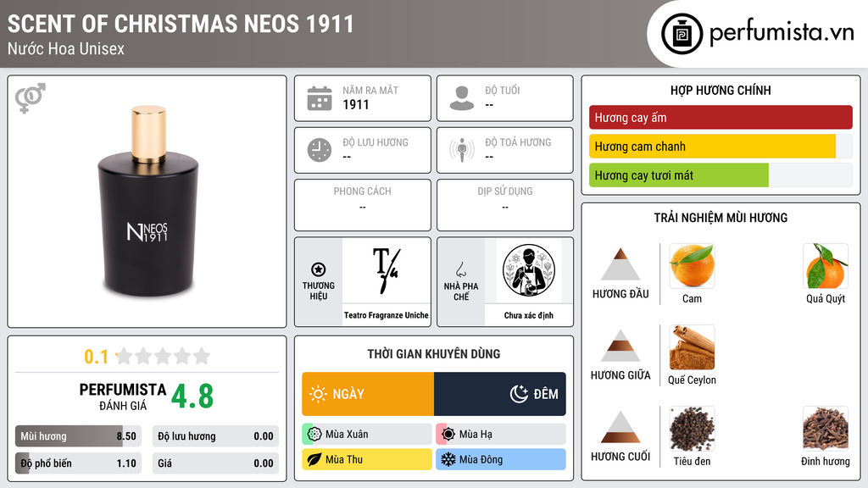Click the Quả Quýt mandarin note image
Viewport: 868px width, 488px height.
click(x=826, y=266)
